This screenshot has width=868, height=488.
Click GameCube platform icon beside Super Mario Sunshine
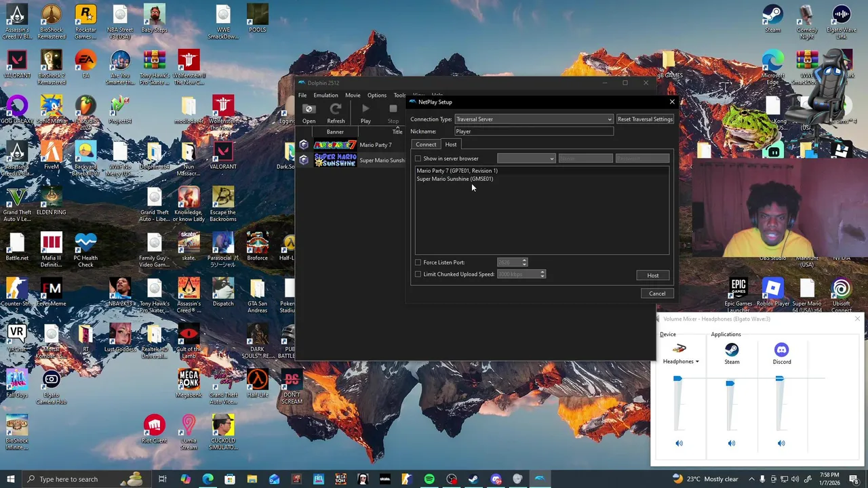[304, 160]
